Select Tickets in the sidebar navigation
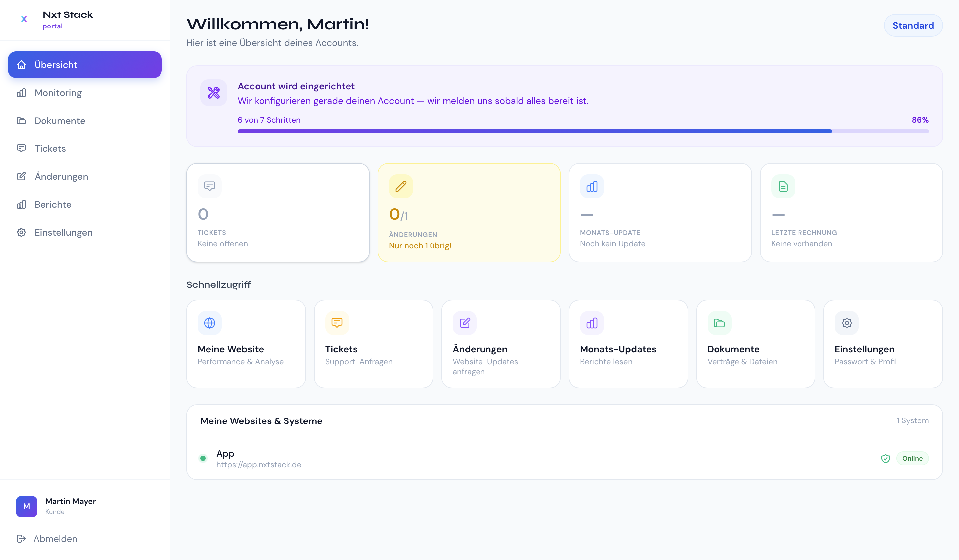This screenshot has width=959, height=560. [x=85, y=148]
